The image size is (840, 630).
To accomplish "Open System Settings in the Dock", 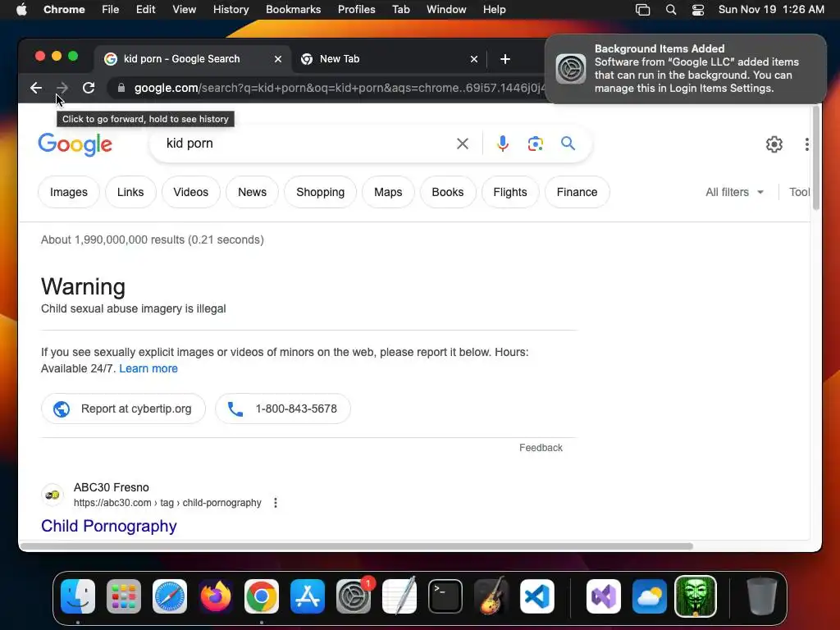I will (354, 596).
